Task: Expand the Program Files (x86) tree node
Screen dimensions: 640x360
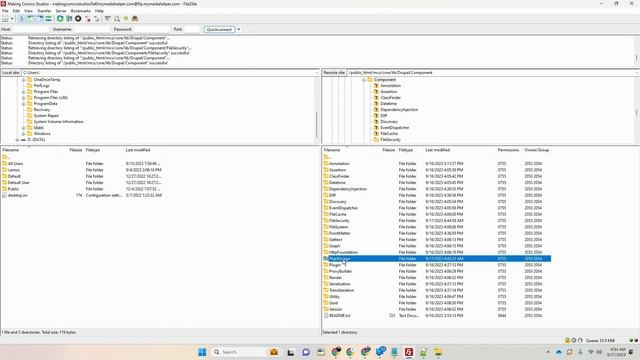Action: [x=24, y=98]
